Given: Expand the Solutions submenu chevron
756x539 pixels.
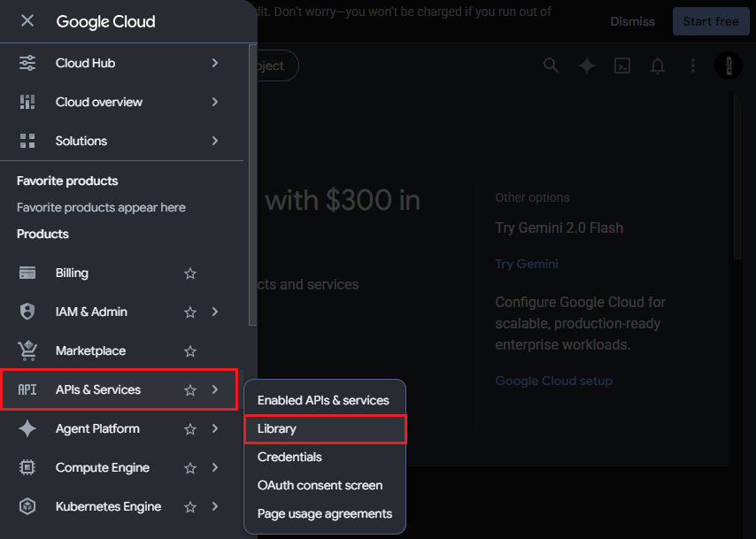Looking at the screenshot, I should tap(215, 141).
